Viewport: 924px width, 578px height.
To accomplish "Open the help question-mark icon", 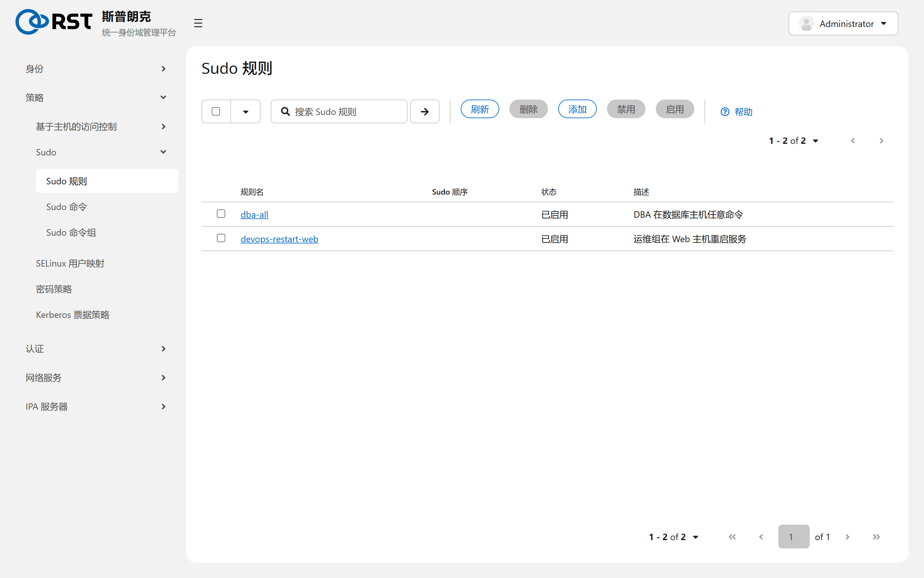I will coord(725,112).
